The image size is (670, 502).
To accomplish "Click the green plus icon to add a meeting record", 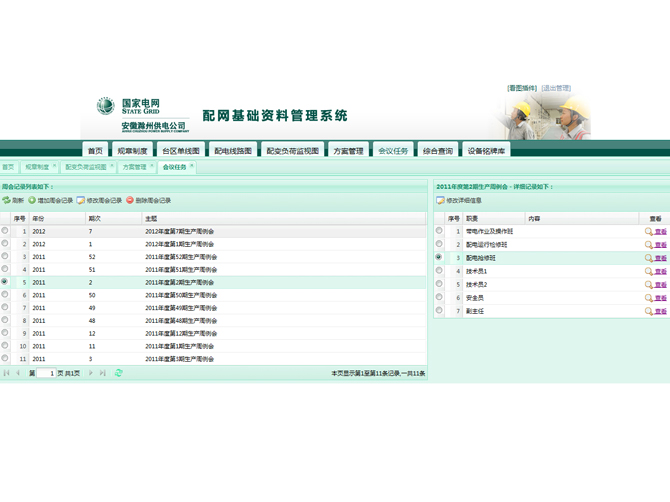I will point(32,200).
